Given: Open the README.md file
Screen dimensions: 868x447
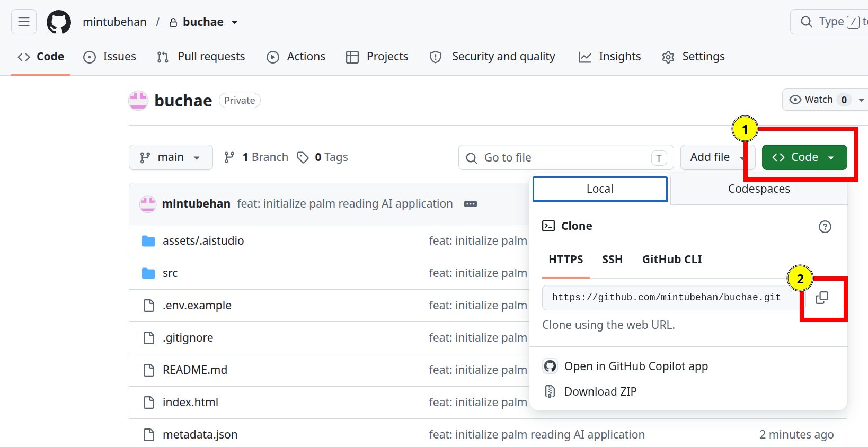Looking at the screenshot, I should tap(195, 370).
